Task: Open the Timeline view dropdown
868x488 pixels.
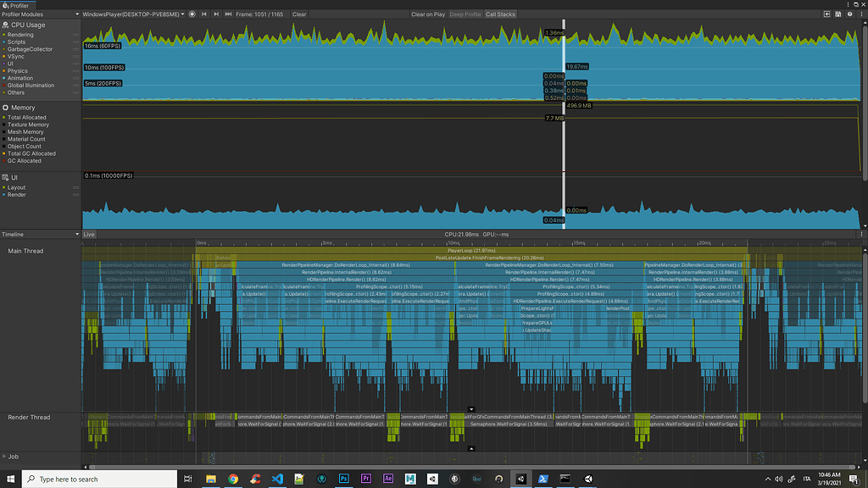Action: pyautogui.click(x=39, y=234)
